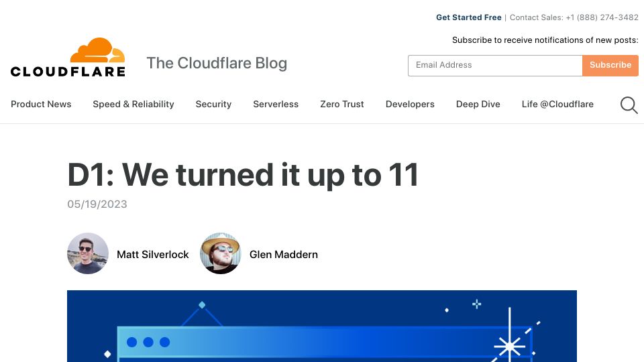Click the subscribe notifications prompt text

(x=545, y=40)
